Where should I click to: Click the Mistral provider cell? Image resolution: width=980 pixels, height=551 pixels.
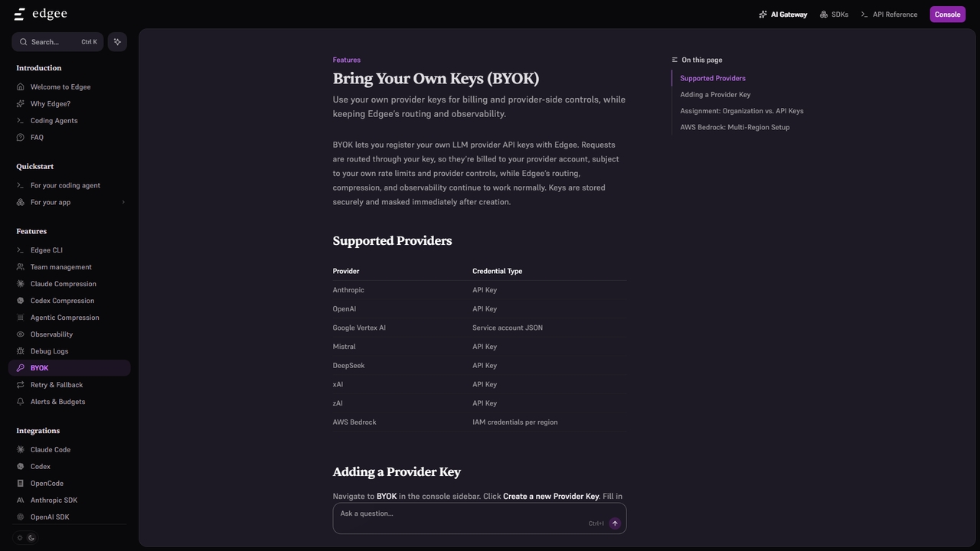(x=344, y=347)
